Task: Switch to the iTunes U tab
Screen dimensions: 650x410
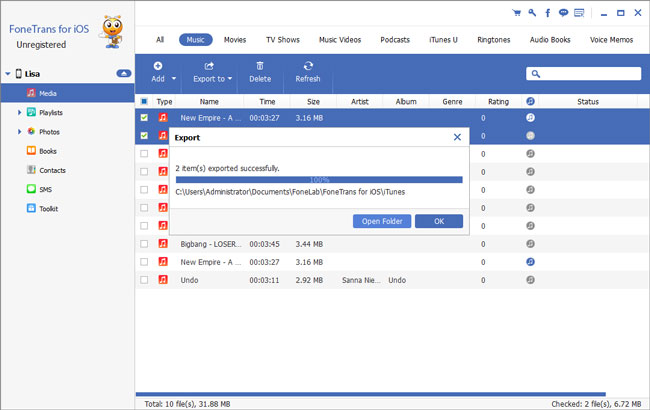Action: point(444,40)
